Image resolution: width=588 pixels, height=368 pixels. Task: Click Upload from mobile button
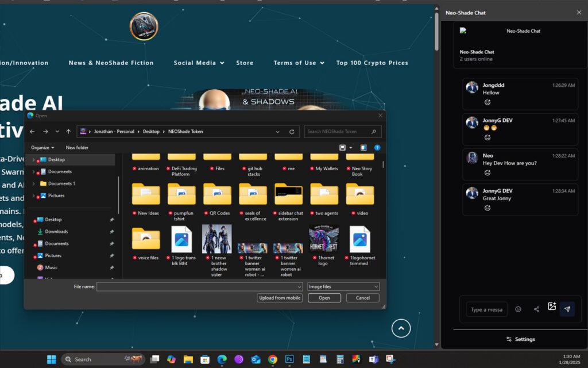(280, 298)
